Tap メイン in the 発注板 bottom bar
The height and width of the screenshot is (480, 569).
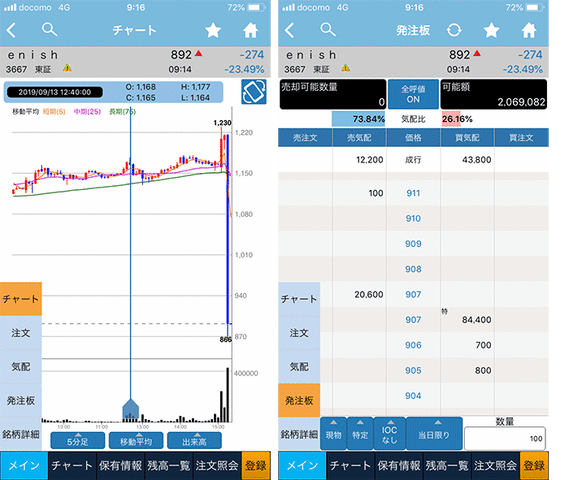pyautogui.click(x=302, y=465)
